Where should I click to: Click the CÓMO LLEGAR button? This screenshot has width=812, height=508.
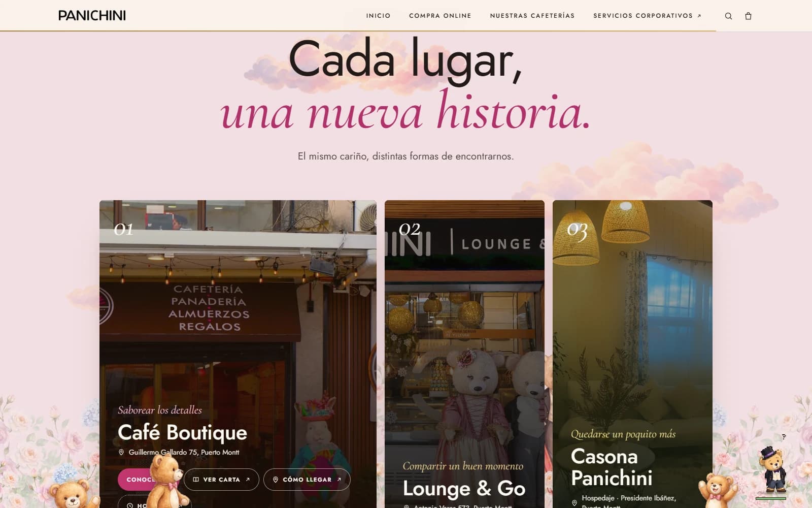(x=307, y=480)
